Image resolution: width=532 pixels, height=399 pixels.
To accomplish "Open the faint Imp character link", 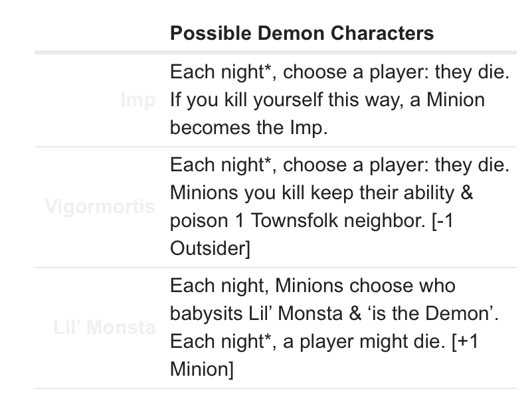I will pyautogui.click(x=138, y=100).
